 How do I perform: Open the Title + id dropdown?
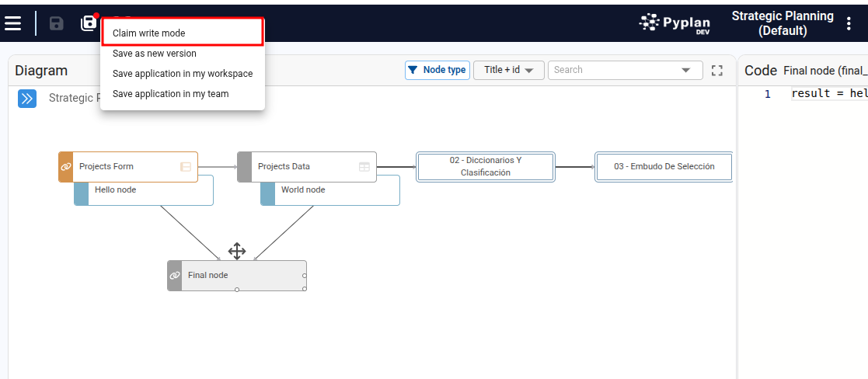(509, 70)
